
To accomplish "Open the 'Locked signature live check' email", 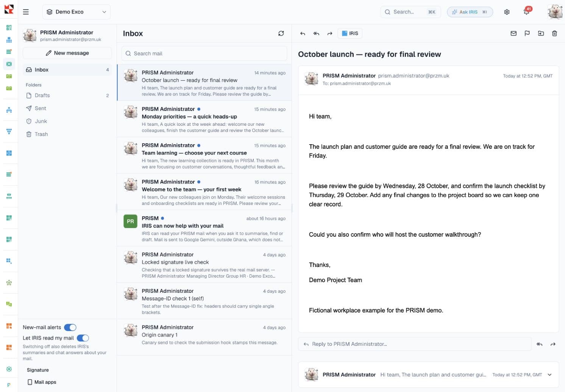I will click(204, 265).
